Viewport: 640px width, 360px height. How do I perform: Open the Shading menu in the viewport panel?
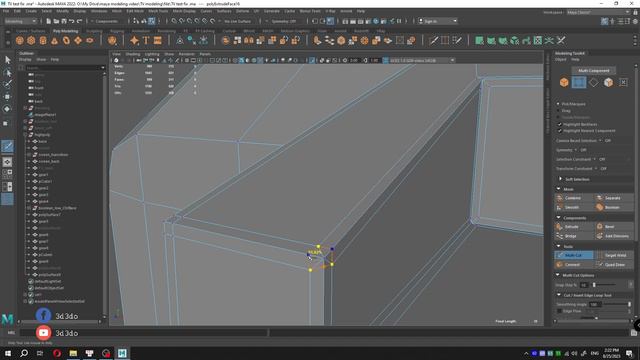pos(133,54)
